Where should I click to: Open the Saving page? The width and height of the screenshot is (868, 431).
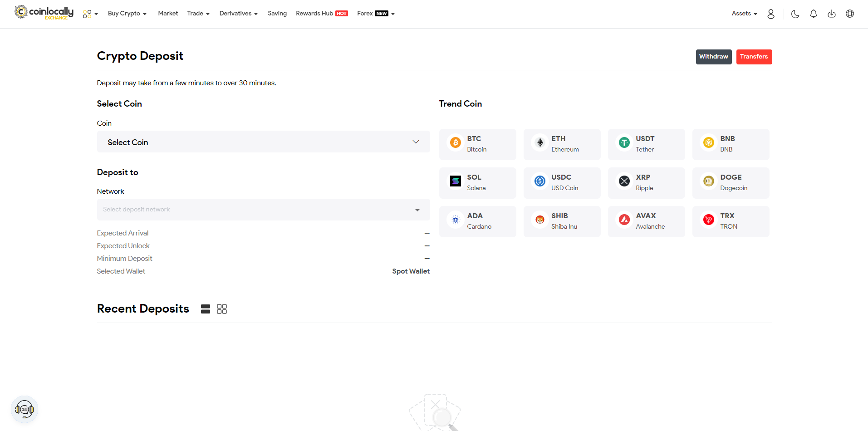pos(277,14)
